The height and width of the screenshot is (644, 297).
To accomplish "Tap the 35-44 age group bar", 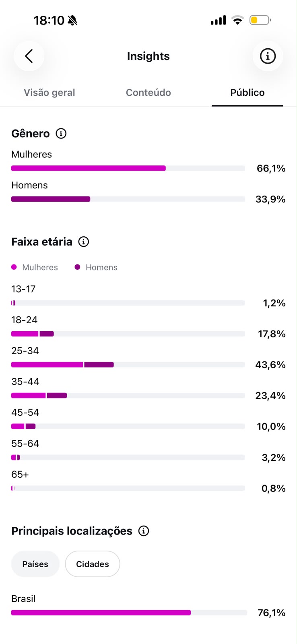I will coord(128,396).
